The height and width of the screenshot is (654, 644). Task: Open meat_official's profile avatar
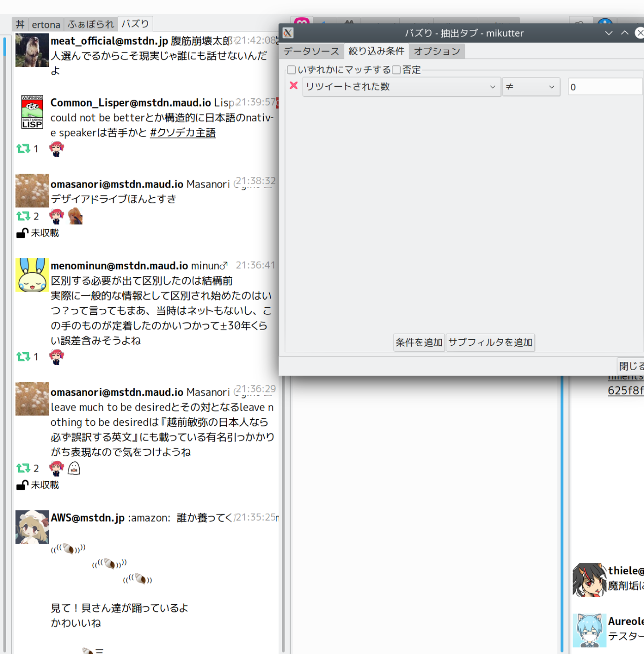click(x=32, y=50)
